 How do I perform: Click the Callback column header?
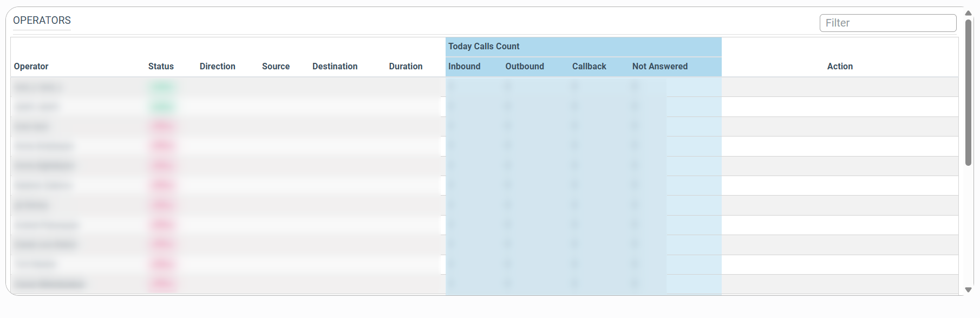[x=589, y=66]
